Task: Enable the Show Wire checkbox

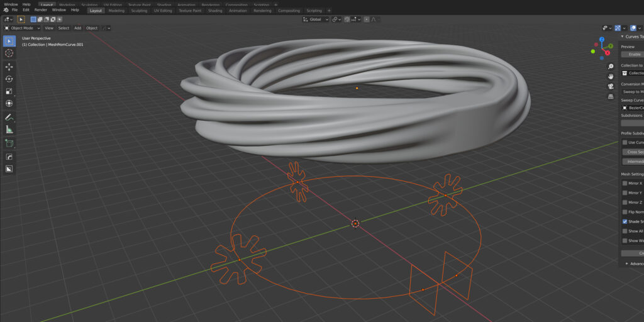Action: coord(625,241)
